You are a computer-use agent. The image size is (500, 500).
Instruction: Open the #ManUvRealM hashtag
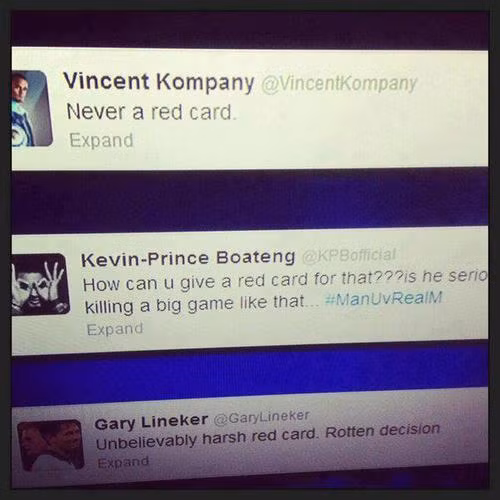click(383, 298)
